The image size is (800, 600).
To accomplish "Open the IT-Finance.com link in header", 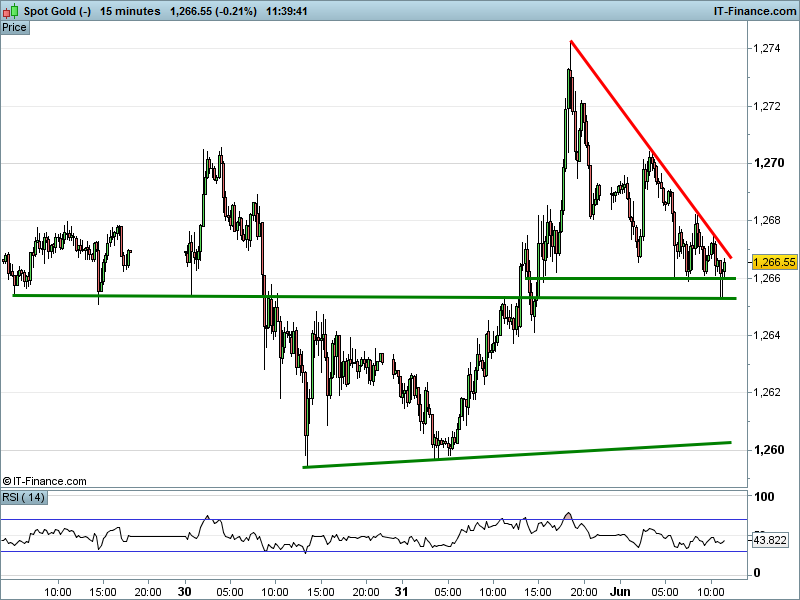I will (x=755, y=11).
